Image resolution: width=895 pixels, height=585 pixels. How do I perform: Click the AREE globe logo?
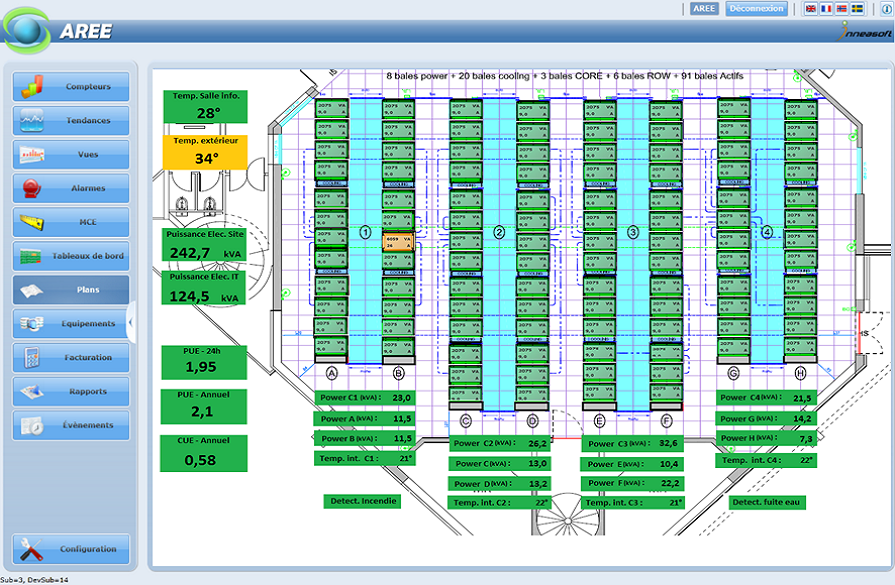[26, 30]
